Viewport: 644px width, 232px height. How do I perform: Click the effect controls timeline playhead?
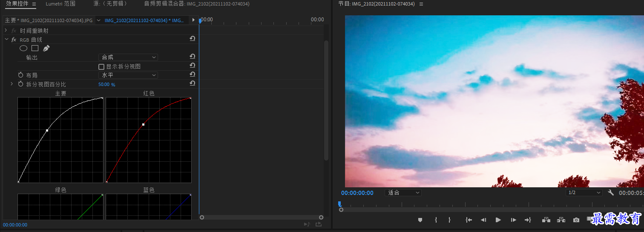200,20
